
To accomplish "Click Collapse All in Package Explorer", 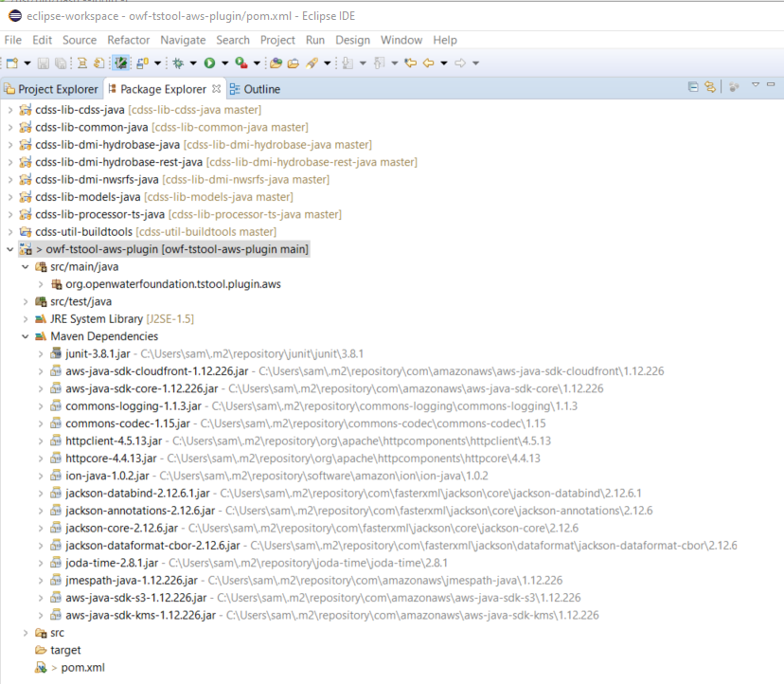I will coord(693,87).
